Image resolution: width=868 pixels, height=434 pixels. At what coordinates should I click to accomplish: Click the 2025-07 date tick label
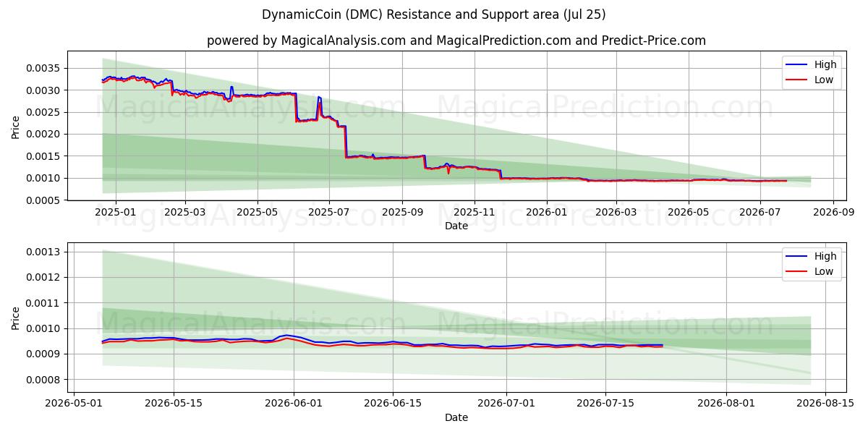click(330, 212)
